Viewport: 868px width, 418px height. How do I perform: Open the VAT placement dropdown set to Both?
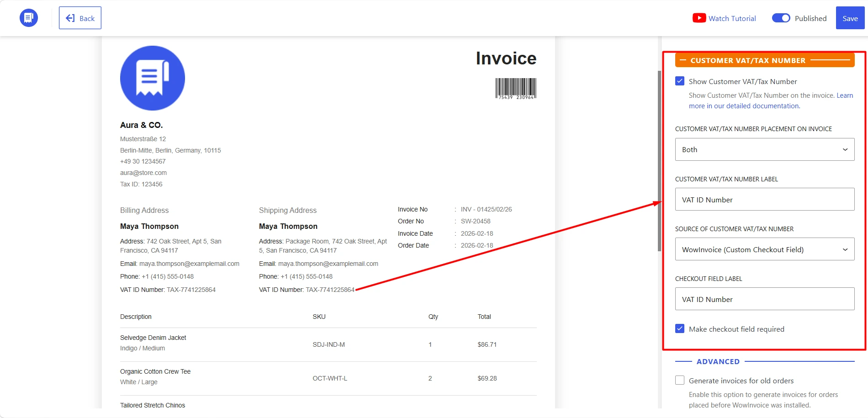(765, 149)
